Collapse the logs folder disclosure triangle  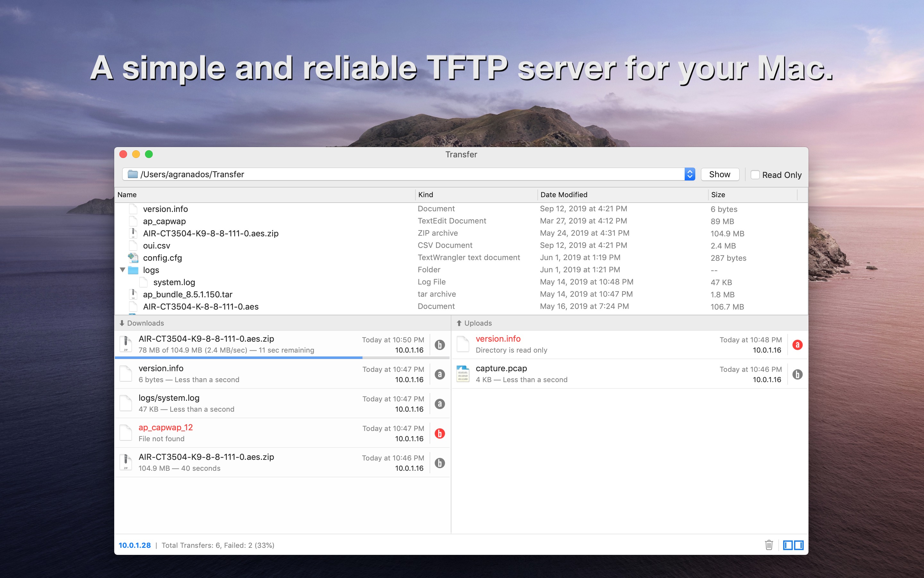123,270
